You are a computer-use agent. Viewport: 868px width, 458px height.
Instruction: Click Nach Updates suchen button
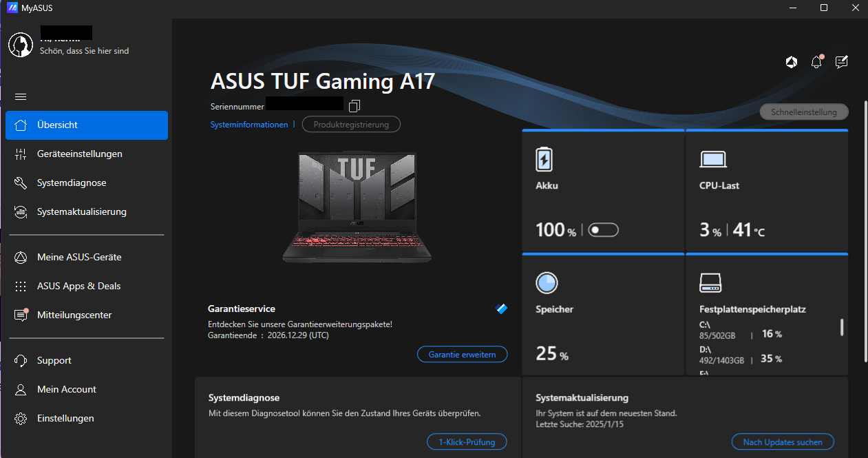click(x=783, y=441)
